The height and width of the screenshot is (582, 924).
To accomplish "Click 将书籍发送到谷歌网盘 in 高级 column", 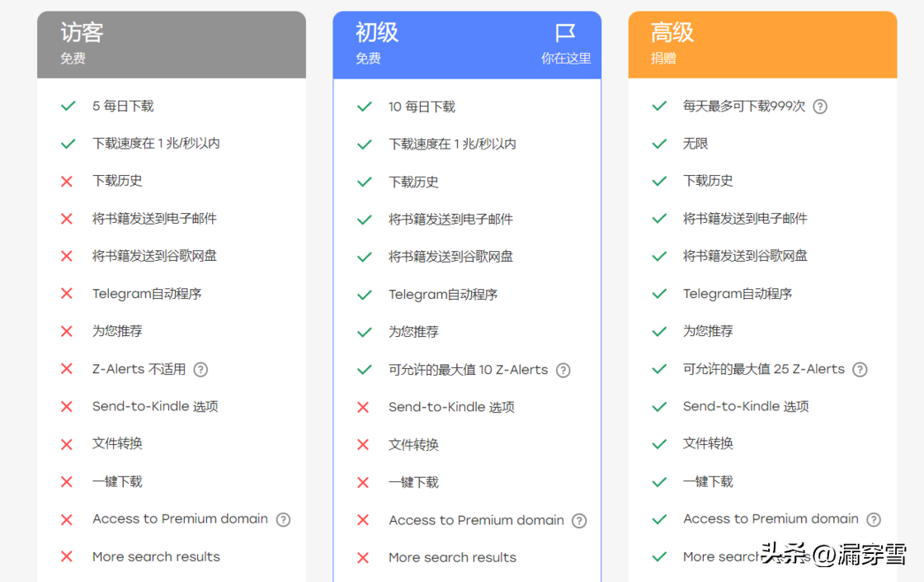I will coord(745,256).
